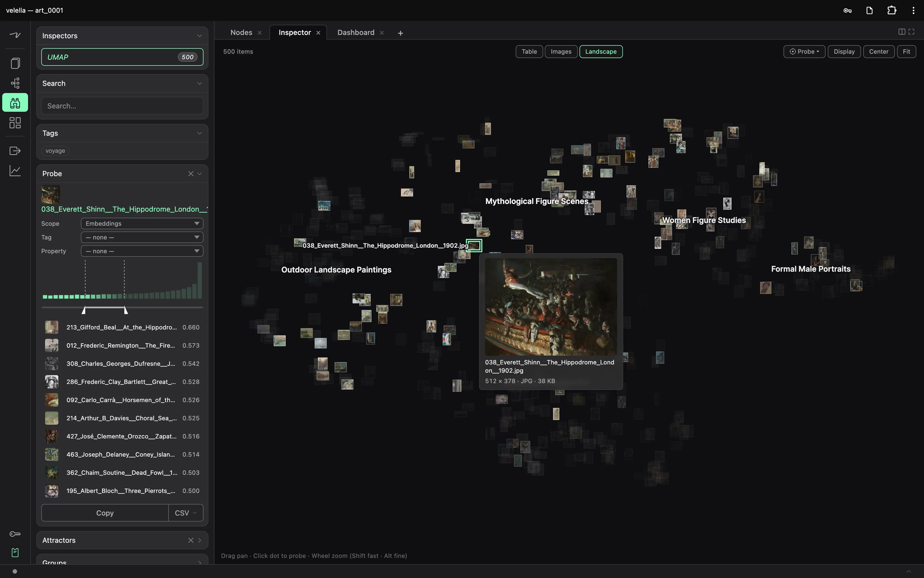Open the export arrow sidebar icon
The image size is (924, 578).
[15, 151]
